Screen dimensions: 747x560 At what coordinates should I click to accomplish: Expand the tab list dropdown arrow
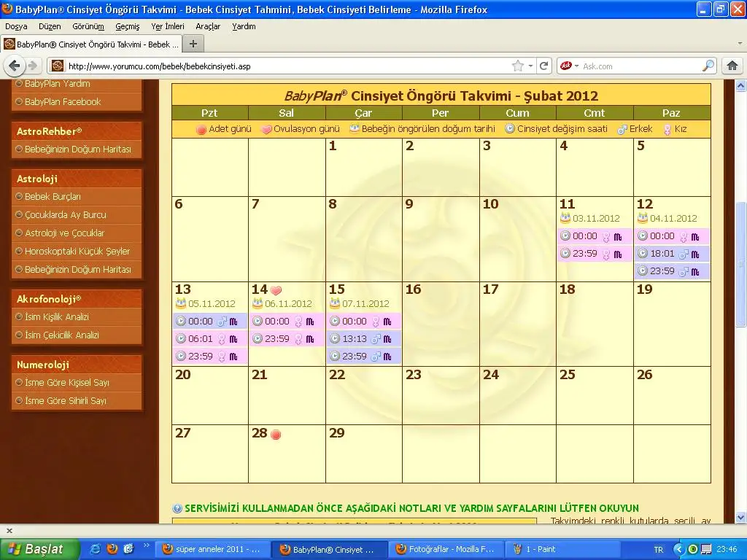coord(740,44)
